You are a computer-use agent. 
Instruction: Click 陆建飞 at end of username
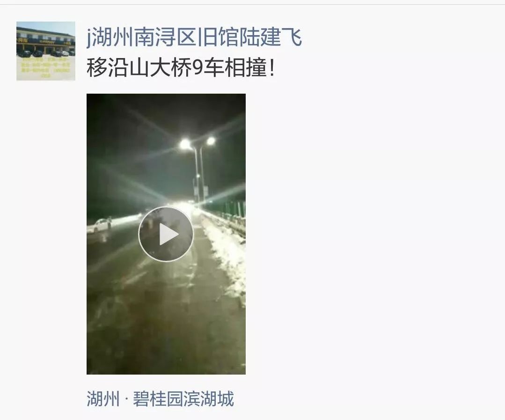(270, 37)
